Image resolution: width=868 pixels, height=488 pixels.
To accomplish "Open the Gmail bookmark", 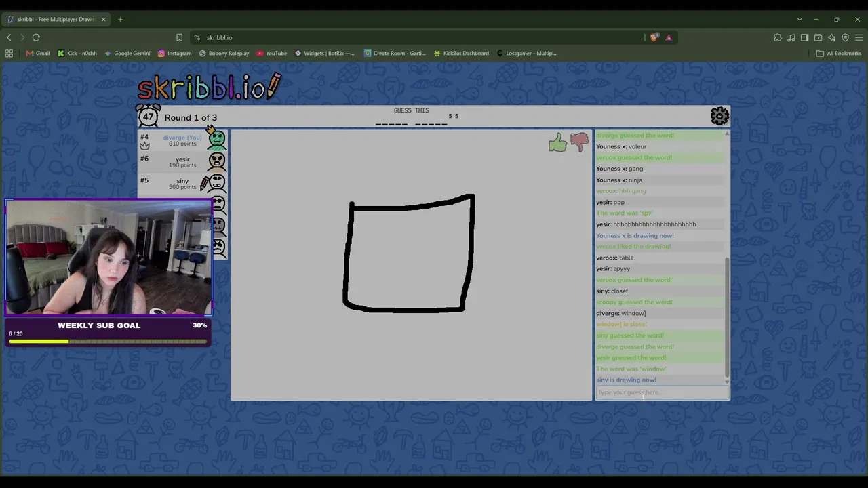I will tap(38, 53).
